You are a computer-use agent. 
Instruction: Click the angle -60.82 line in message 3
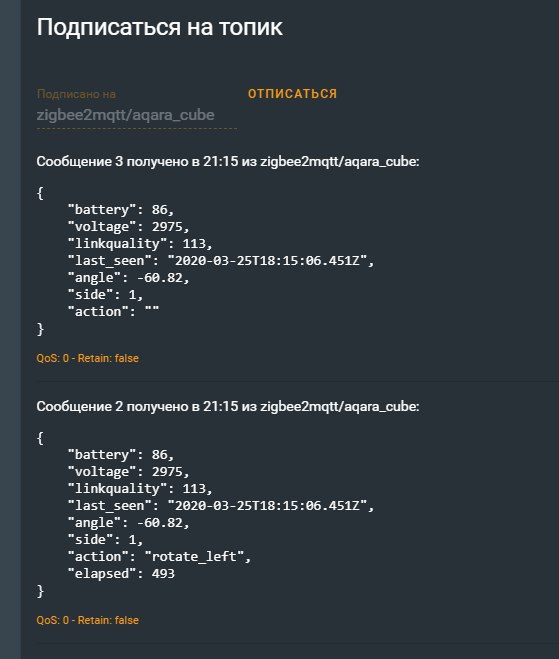[129, 277]
